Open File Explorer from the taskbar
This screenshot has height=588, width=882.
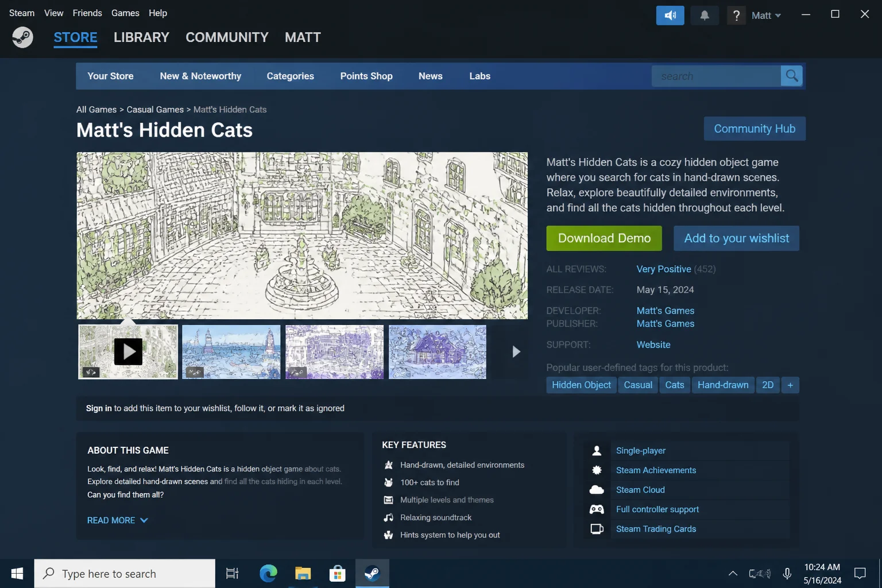tap(303, 574)
